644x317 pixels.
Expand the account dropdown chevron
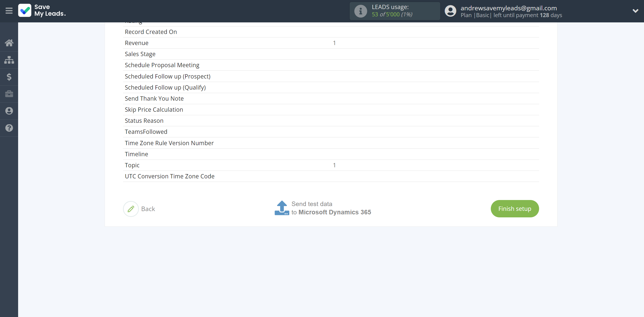(x=635, y=11)
